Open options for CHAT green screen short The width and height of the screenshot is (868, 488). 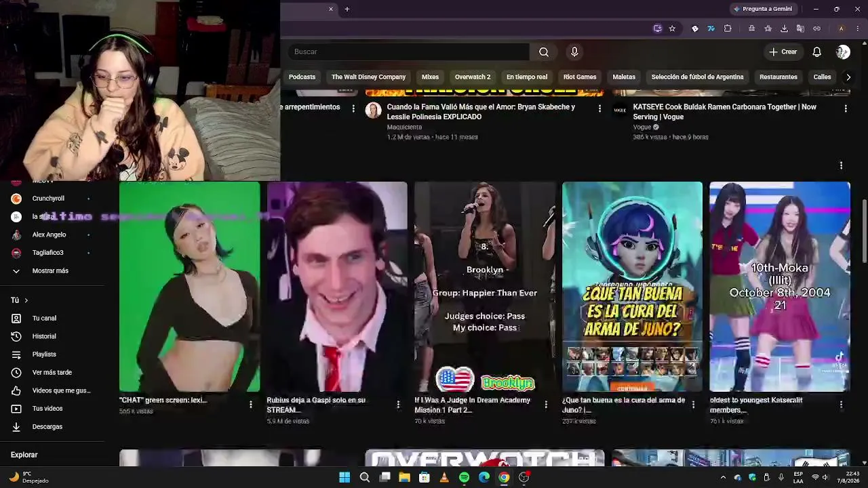[x=251, y=405]
